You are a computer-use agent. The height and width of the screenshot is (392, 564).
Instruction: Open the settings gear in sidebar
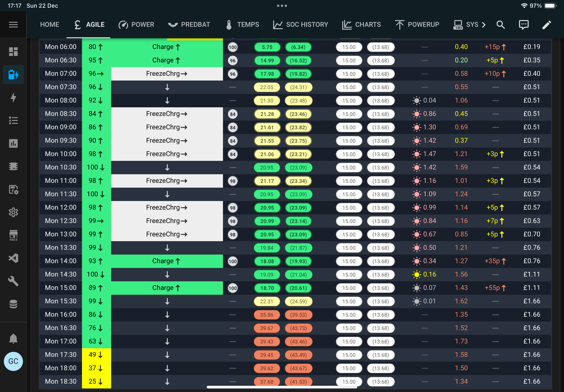[13, 212]
